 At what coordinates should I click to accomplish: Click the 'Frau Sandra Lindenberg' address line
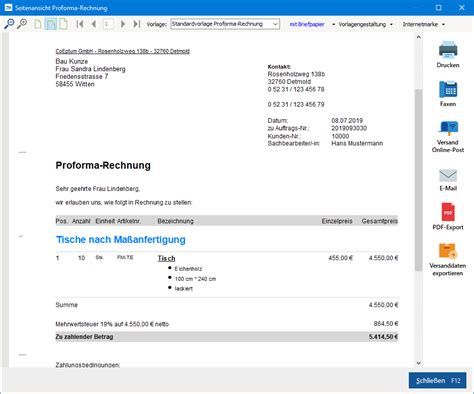[90, 69]
